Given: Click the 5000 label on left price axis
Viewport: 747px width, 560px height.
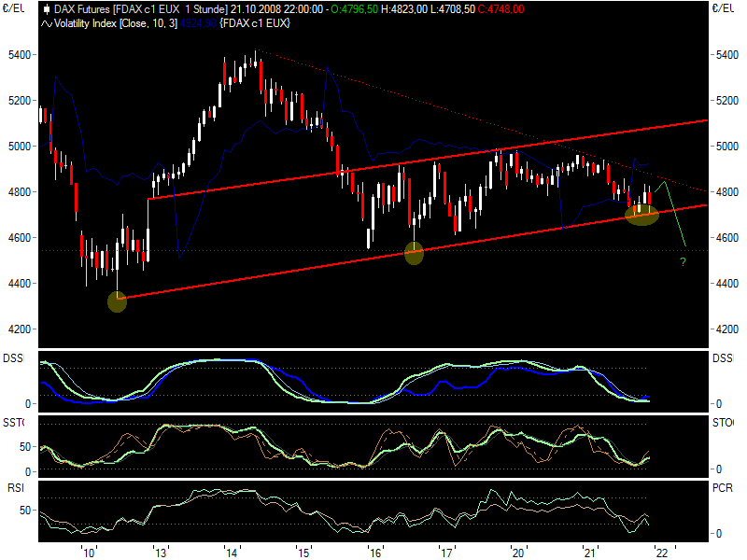Looking at the screenshot, I should (19, 147).
